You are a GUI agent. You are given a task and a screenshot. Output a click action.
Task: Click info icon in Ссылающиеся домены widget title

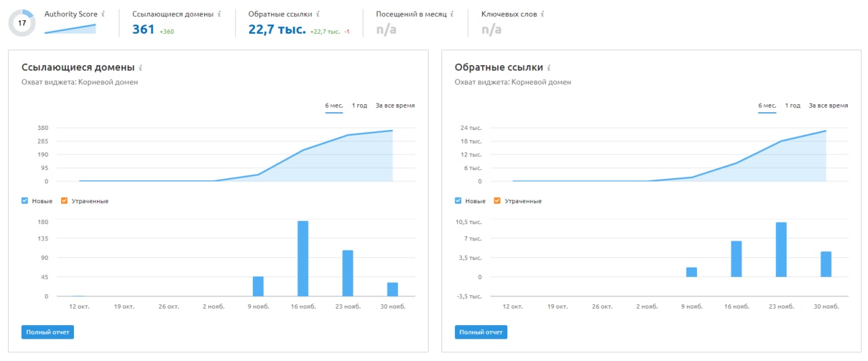[x=140, y=68]
